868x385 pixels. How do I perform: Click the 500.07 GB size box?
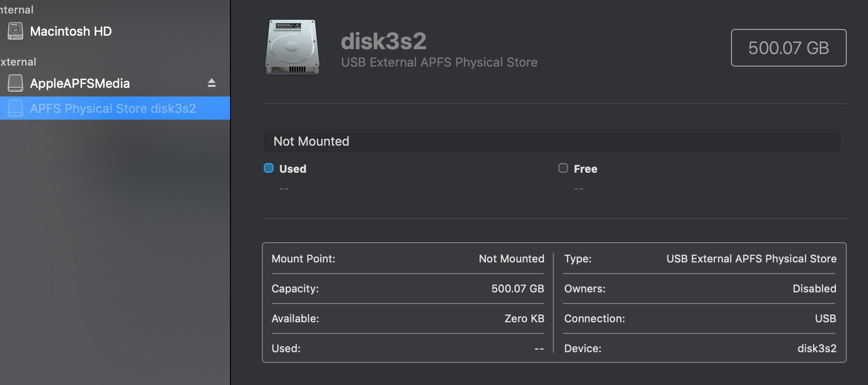pos(788,48)
